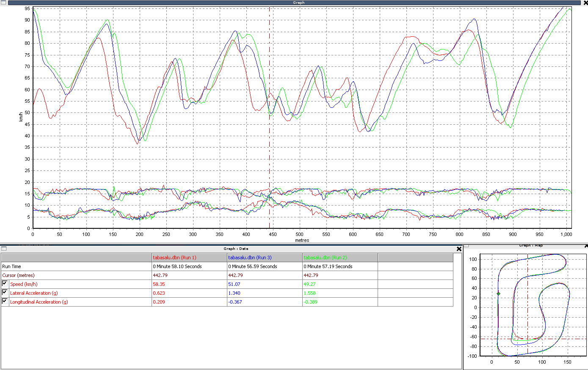Click the metres x-axis label
Screen dimensions: 588x370
[302, 240]
